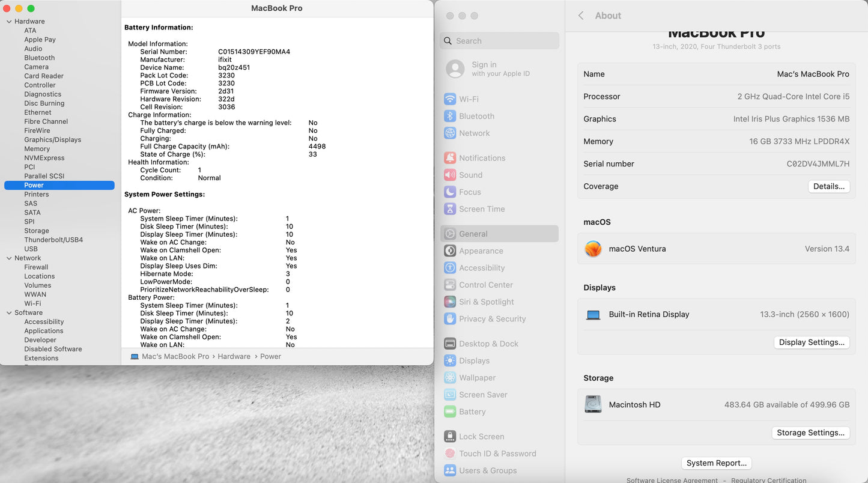Click the Macintosh HD drive icon
Screen dimensions: 868x483
click(x=593, y=404)
